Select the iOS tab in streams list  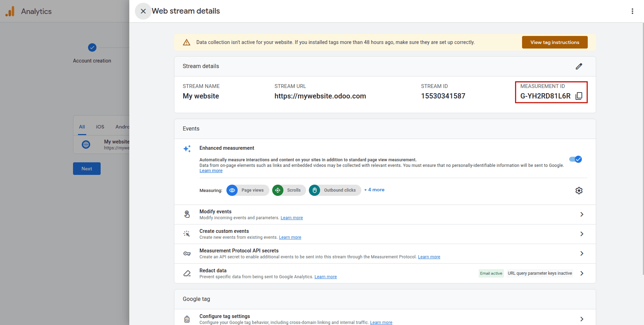tap(100, 127)
